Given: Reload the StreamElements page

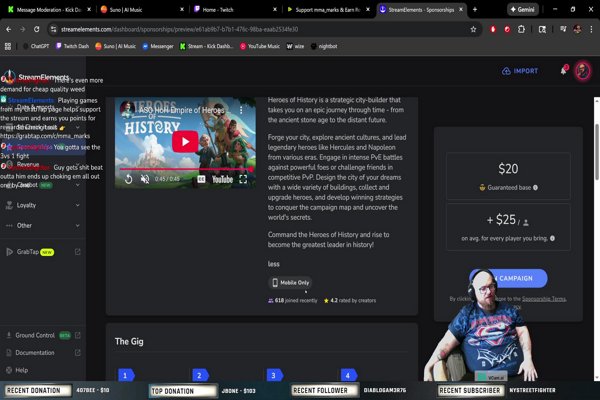Looking at the screenshot, I should pos(36,29).
